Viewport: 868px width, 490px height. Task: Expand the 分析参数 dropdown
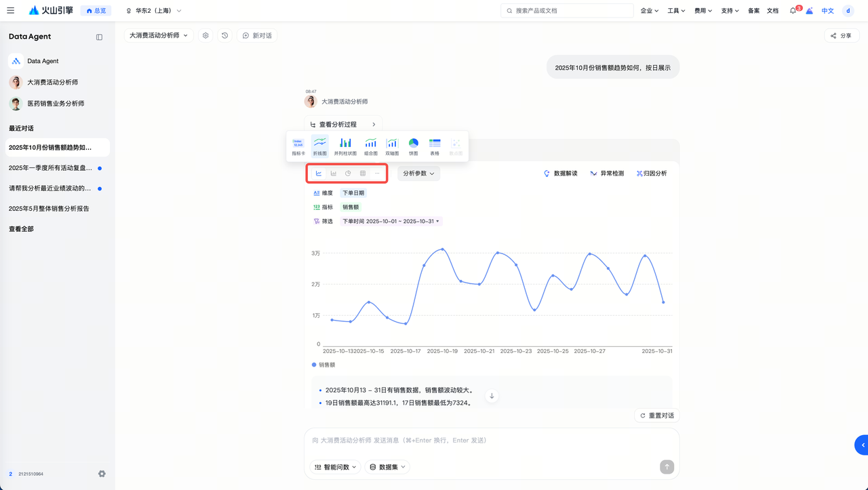pyautogui.click(x=418, y=173)
